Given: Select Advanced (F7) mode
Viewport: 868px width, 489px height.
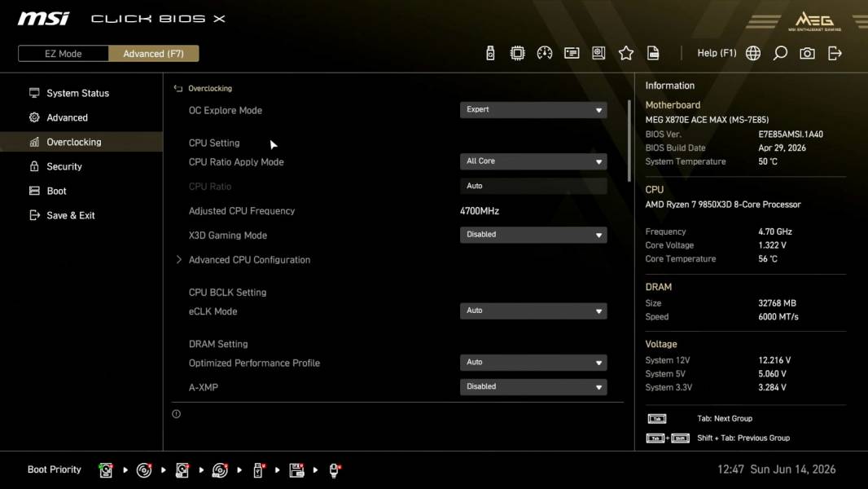Looking at the screenshot, I should coord(153,54).
